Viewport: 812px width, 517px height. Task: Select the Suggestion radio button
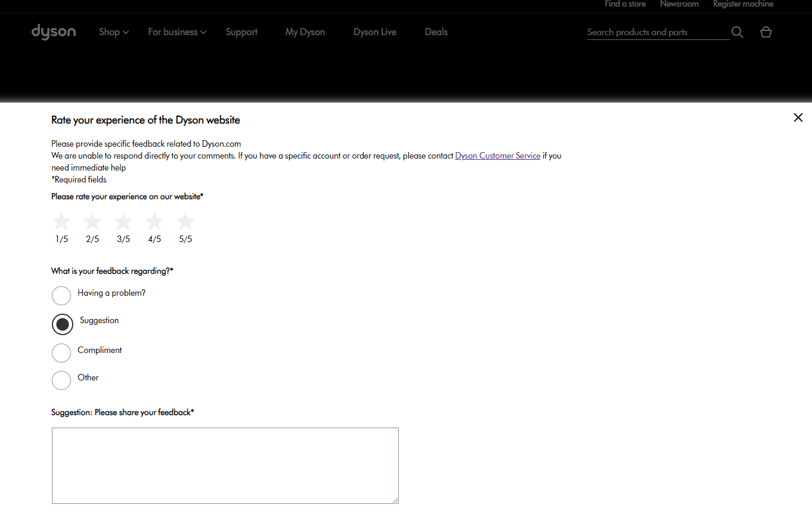pos(63,324)
